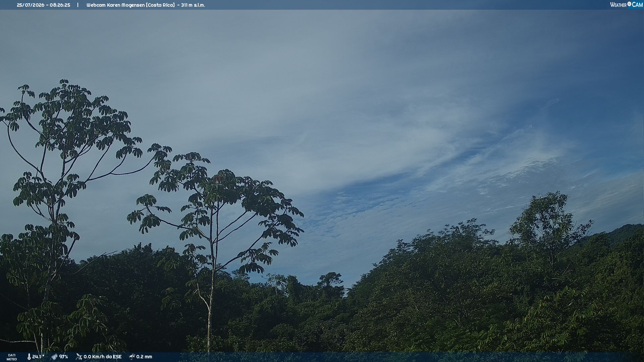Click the 0.0 Km/h da ESE wind reading
Viewport: 644px width, 362px height.
pos(103,357)
